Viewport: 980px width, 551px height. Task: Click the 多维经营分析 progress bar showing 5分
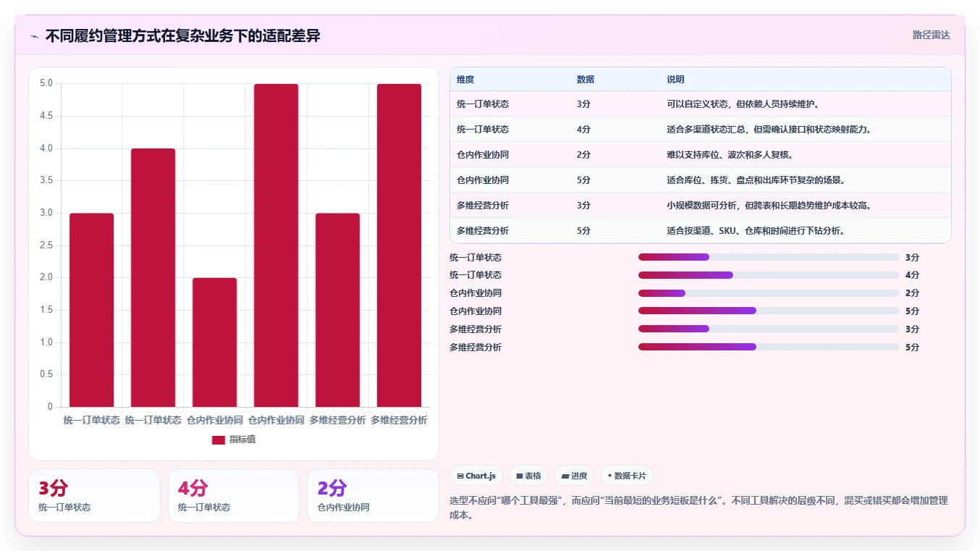(769, 347)
